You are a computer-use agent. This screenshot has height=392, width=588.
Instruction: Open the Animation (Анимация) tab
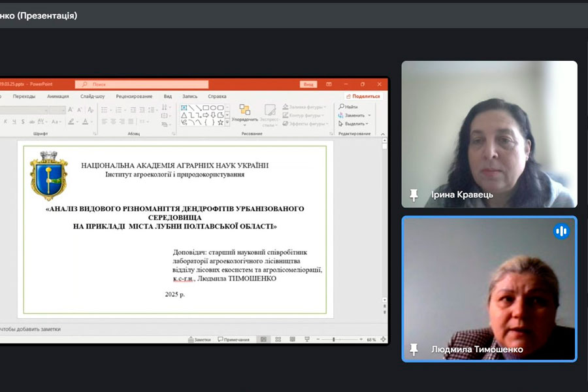pos(57,97)
